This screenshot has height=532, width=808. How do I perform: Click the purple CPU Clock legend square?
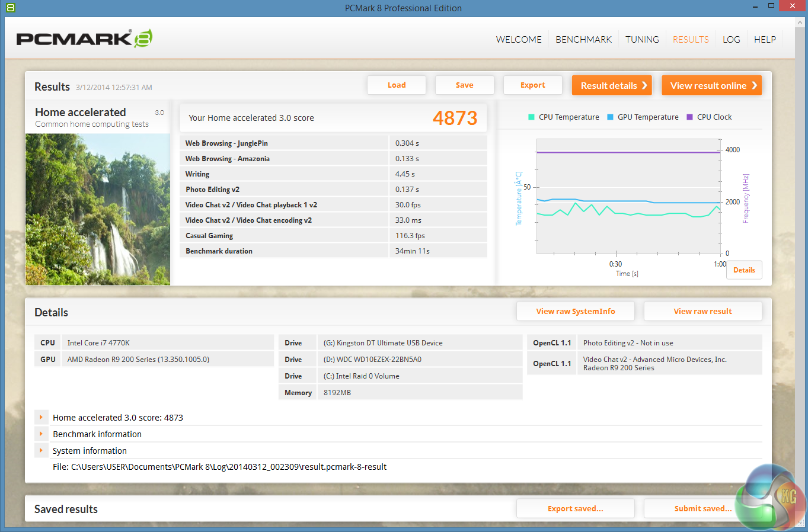point(689,117)
